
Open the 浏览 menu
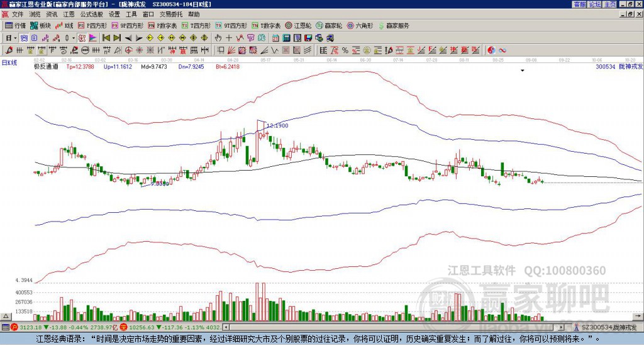pyautogui.click(x=35, y=14)
